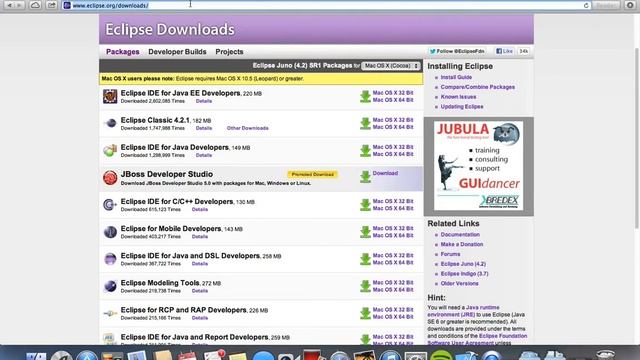Download Mac OS X 32 Bit Mobile Developers package
Screen dimensions: 640x360
pyautogui.click(x=393, y=229)
